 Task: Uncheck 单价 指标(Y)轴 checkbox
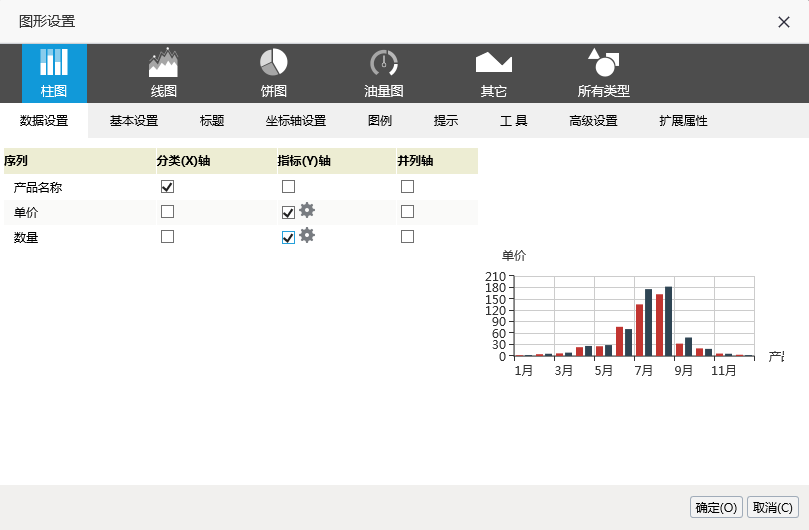point(288,212)
